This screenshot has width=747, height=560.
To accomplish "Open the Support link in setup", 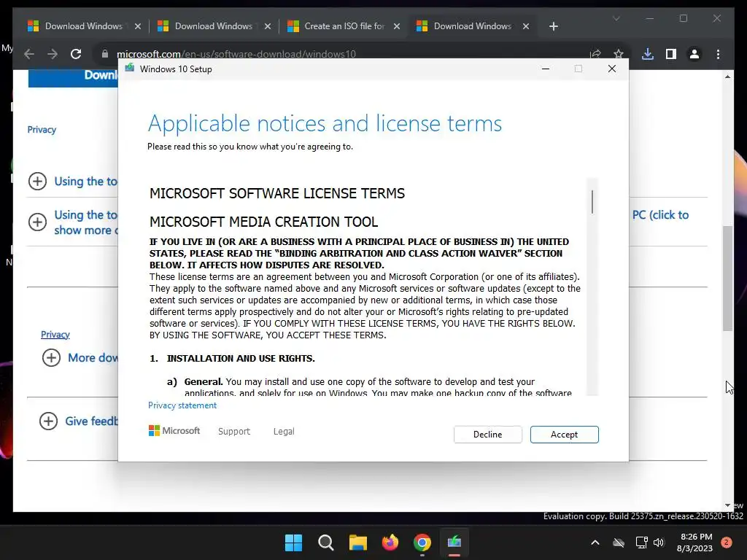I will pyautogui.click(x=234, y=431).
